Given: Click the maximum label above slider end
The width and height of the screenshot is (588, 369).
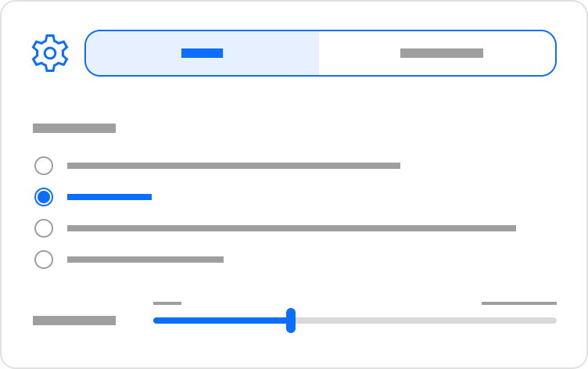Looking at the screenshot, I should pos(519,303).
